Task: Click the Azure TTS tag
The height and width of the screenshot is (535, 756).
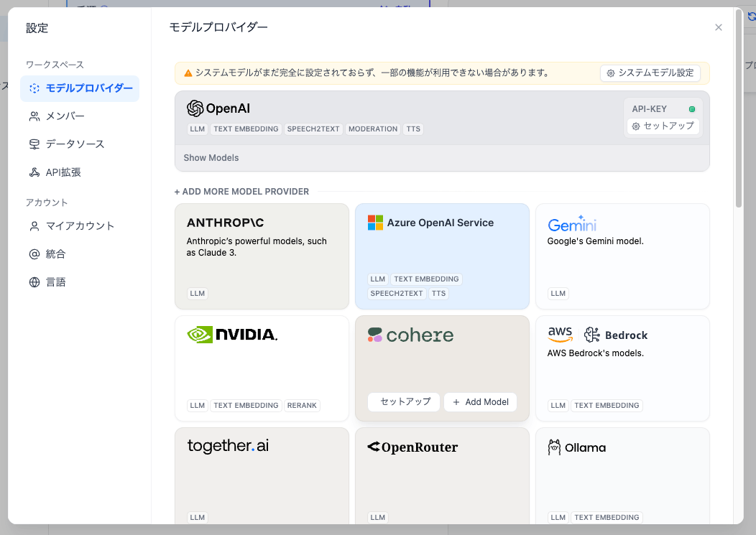Action: (439, 294)
